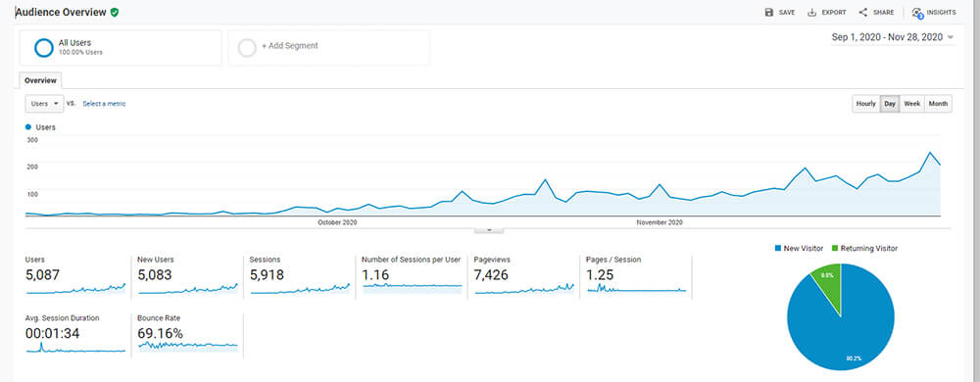The image size is (980, 382).
Task: Open the date range dropdown arrow
Action: [951, 37]
